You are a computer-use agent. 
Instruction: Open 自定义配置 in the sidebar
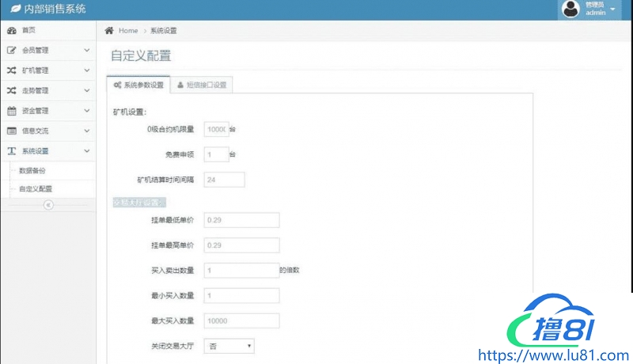pyautogui.click(x=36, y=189)
